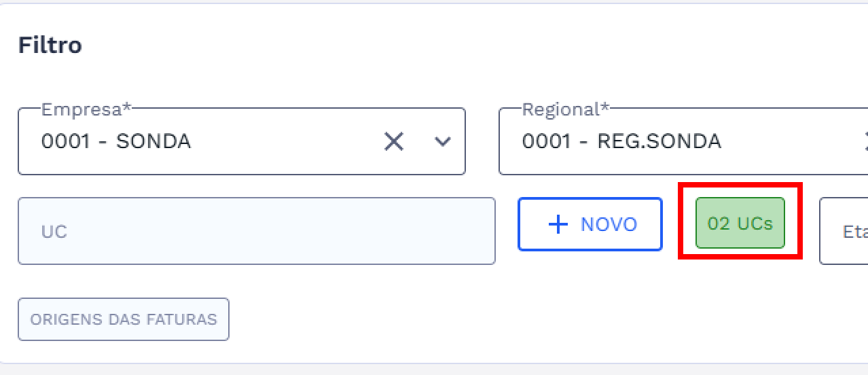
Task: Select the 0001 - SONDA Empresa value
Action: [116, 141]
